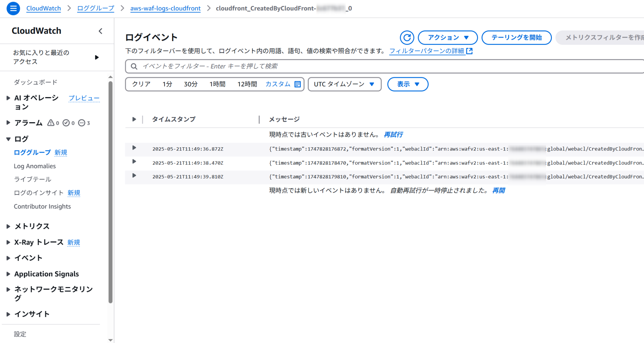Open the 表示 dropdown menu
The image size is (644, 343).
pyautogui.click(x=408, y=84)
